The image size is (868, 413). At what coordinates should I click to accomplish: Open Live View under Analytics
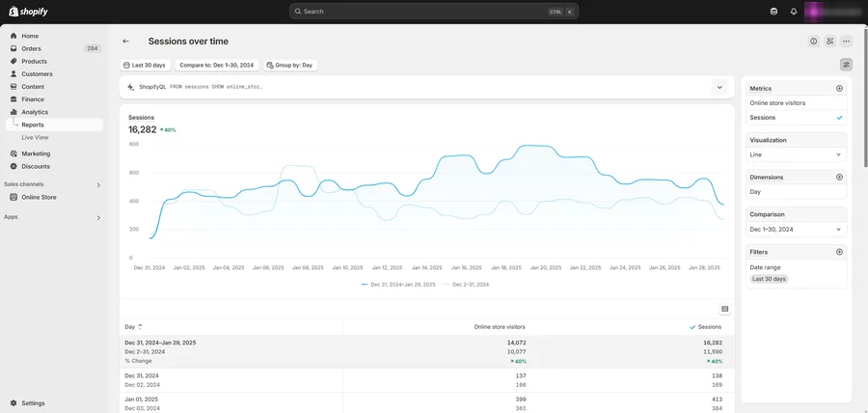[35, 138]
